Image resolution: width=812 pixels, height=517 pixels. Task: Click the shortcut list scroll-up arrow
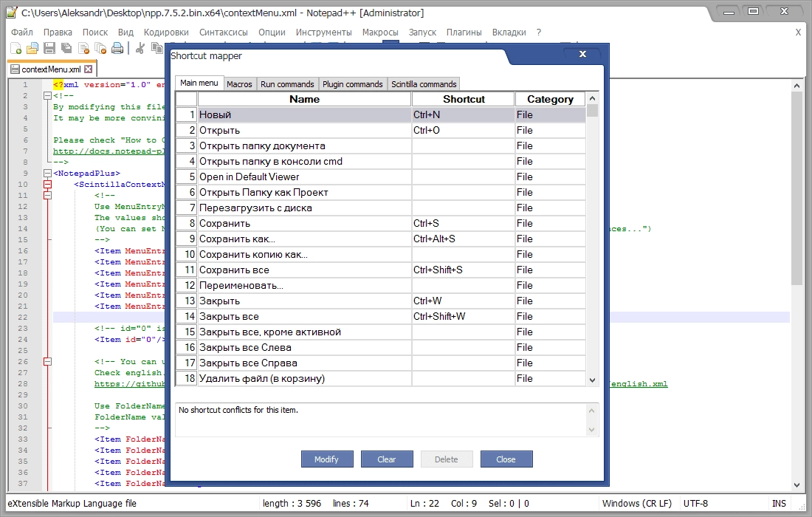point(593,98)
